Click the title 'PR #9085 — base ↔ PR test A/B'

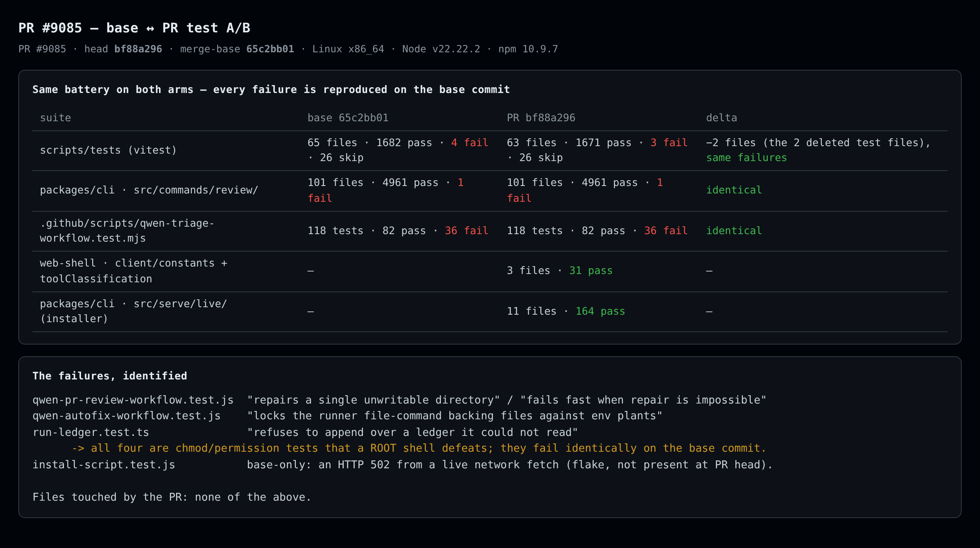click(134, 28)
